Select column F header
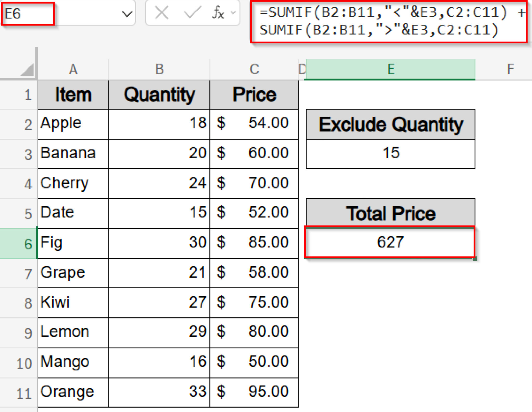This screenshot has width=532, height=412. point(510,69)
